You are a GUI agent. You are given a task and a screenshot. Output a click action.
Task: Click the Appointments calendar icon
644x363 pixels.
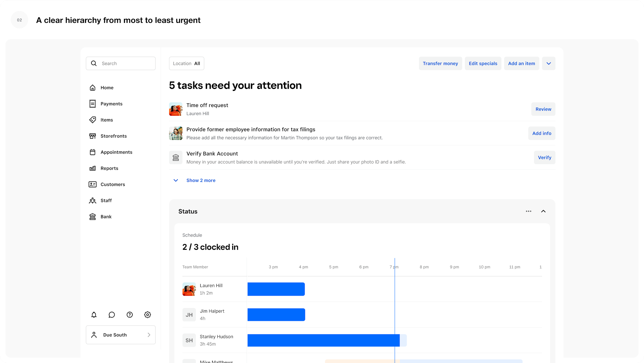click(92, 152)
